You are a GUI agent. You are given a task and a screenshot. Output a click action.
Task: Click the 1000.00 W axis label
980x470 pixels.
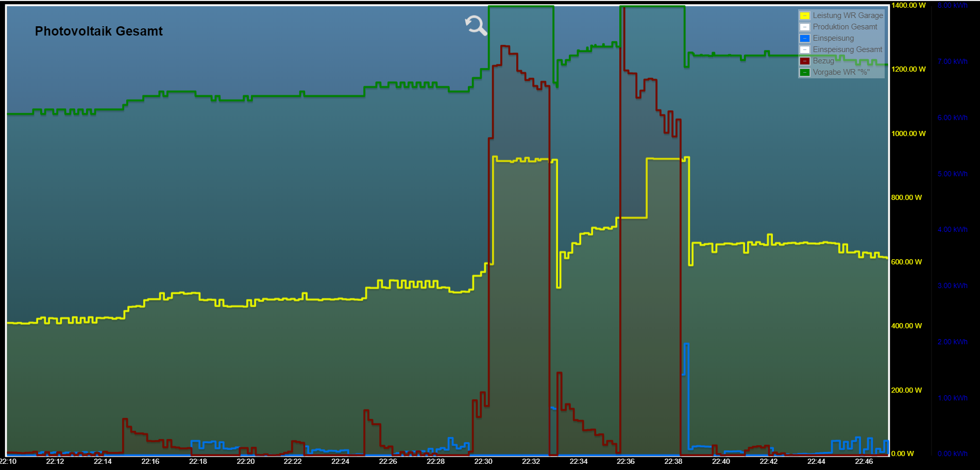(908, 133)
